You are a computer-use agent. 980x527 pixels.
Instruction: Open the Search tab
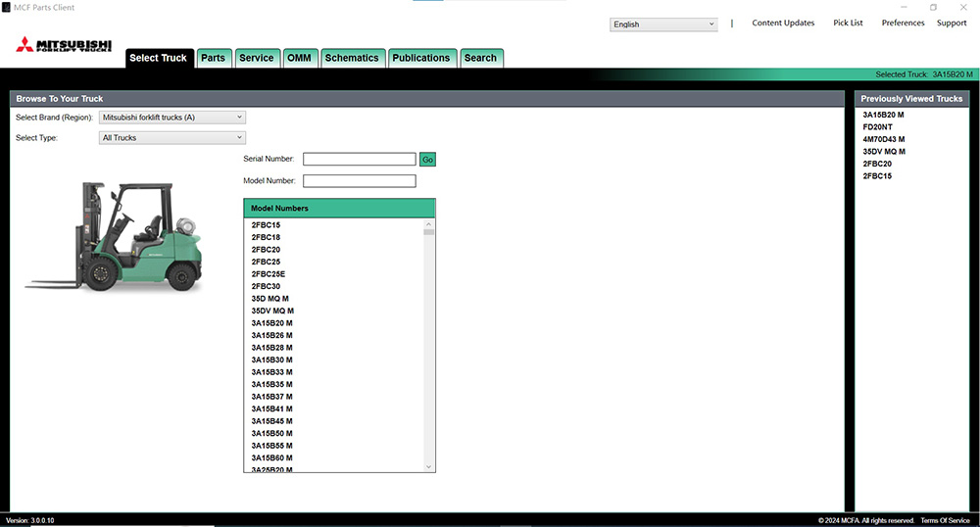[x=480, y=58]
